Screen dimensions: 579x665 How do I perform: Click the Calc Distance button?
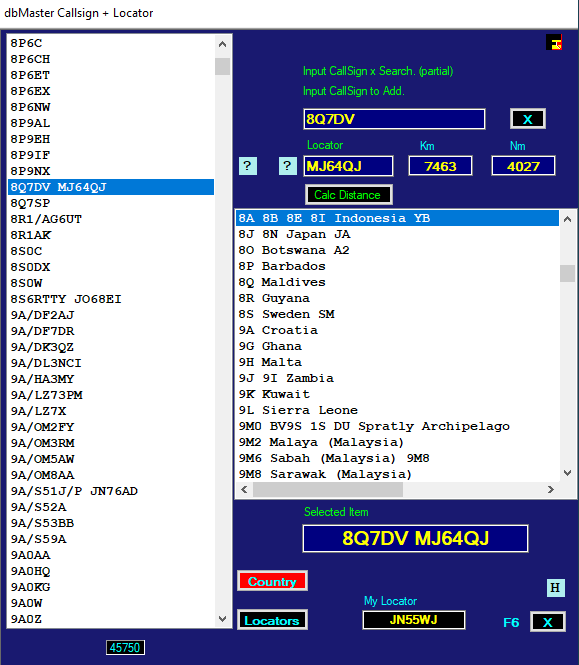tap(348, 195)
